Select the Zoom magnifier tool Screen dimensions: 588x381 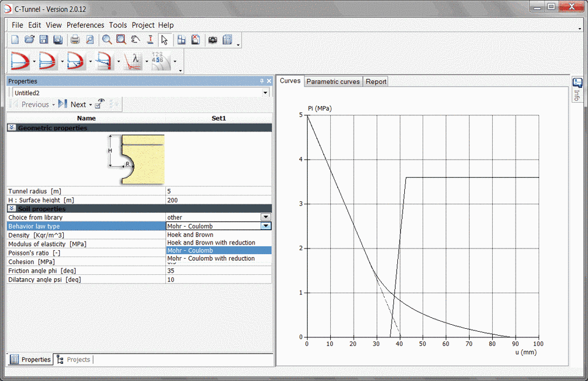pos(107,40)
